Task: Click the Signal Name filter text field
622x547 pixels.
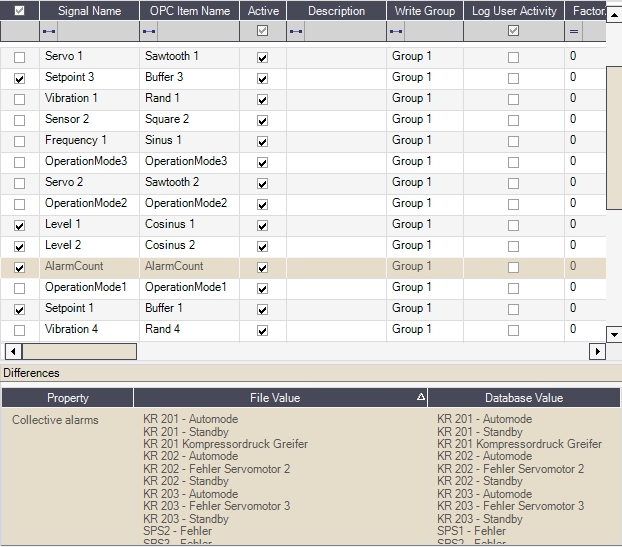Action: (x=97, y=32)
